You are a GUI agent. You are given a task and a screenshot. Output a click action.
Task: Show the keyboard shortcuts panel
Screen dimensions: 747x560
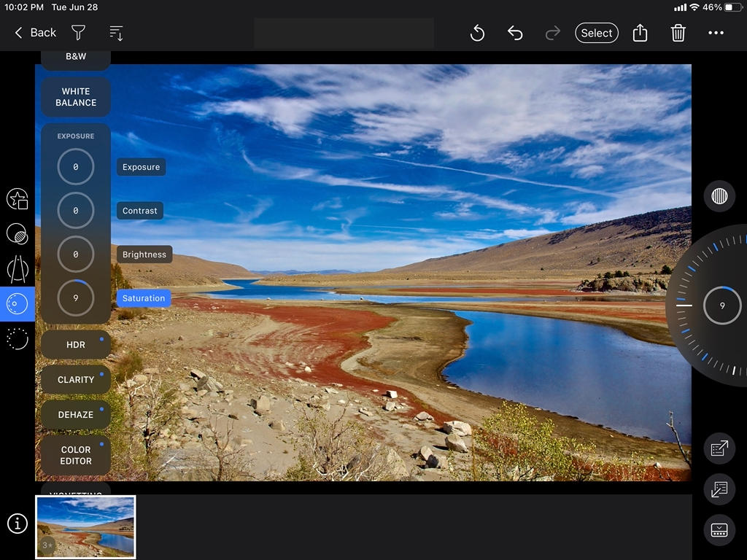(719, 530)
